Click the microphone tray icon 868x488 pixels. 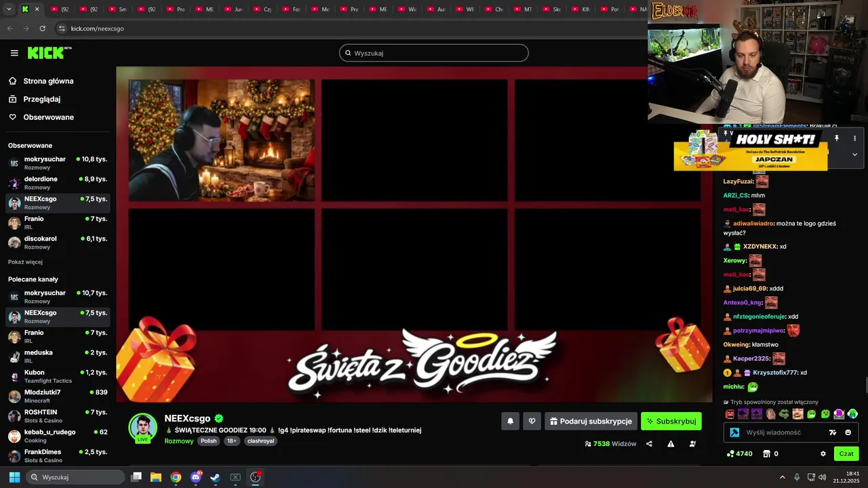(x=797, y=477)
